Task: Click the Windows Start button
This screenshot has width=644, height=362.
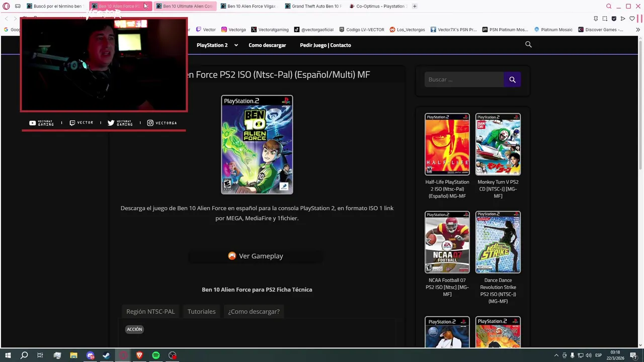Action: point(8,355)
